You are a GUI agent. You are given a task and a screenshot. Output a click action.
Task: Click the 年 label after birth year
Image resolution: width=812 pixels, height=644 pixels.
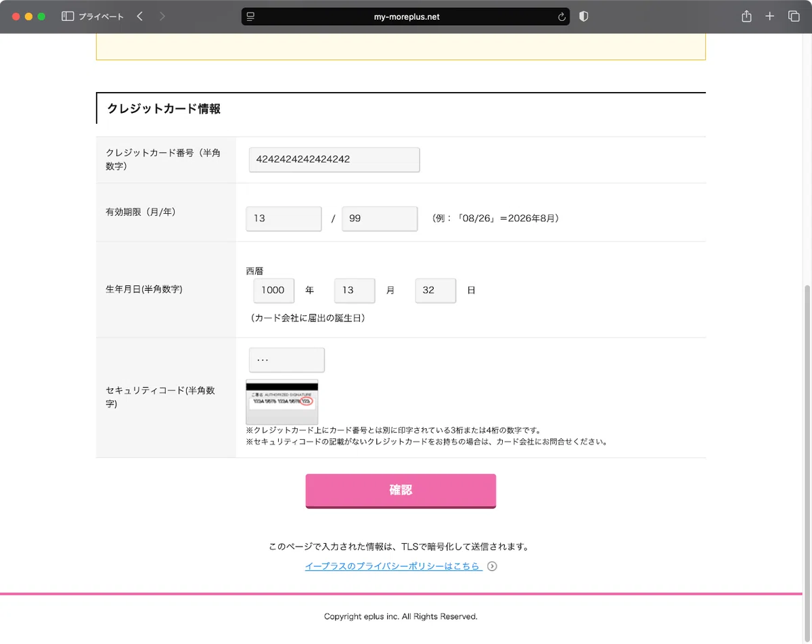(x=309, y=290)
